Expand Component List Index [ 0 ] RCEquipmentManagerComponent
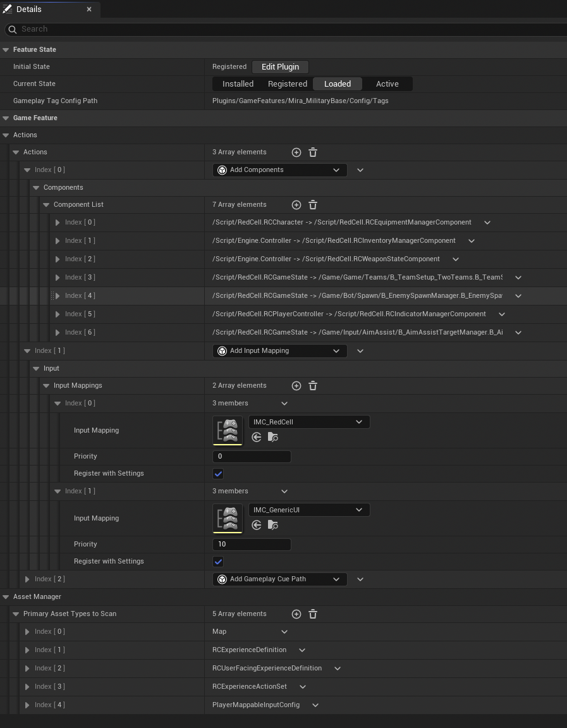Image resolution: width=567 pixels, height=728 pixels. click(57, 223)
